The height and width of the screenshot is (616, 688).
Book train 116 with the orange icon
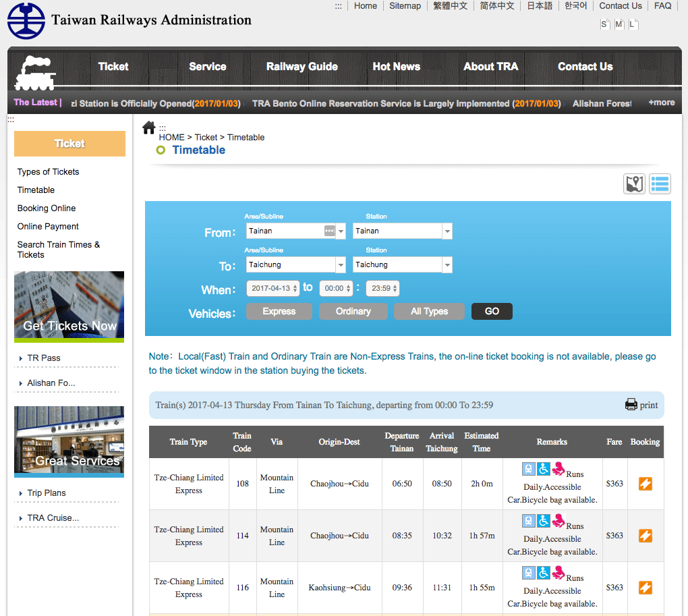pos(645,588)
